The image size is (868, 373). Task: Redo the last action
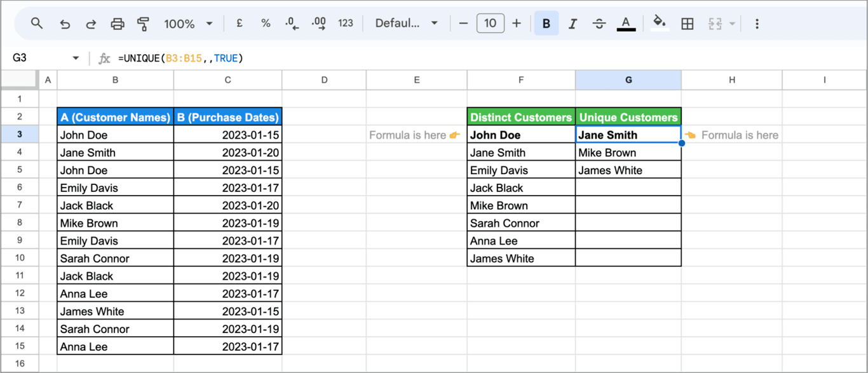91,24
